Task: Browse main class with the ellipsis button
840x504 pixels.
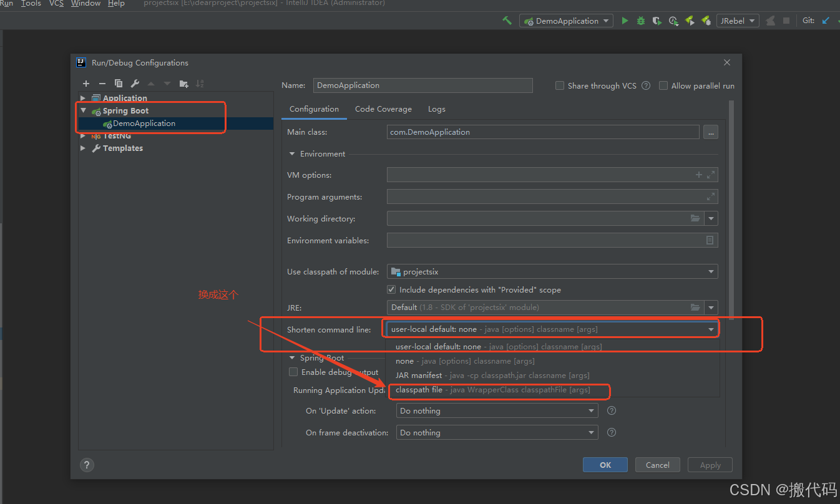Action: (710, 132)
